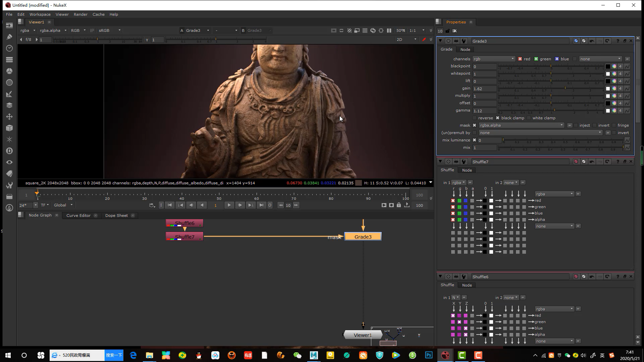Viewport: 644px width, 362px height.
Task: Pause viewer updates with the pause icon
Action: pyautogui.click(x=389, y=31)
